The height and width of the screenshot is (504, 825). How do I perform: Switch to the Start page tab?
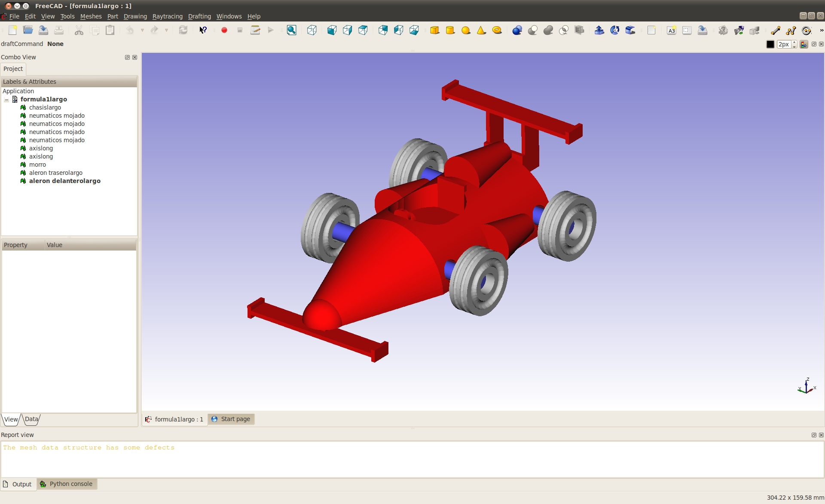click(x=231, y=419)
